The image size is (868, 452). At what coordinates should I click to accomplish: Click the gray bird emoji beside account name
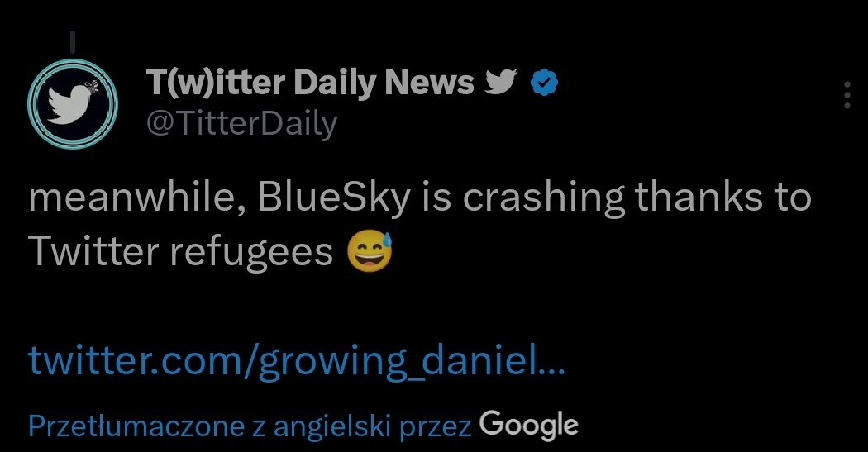click(x=501, y=82)
